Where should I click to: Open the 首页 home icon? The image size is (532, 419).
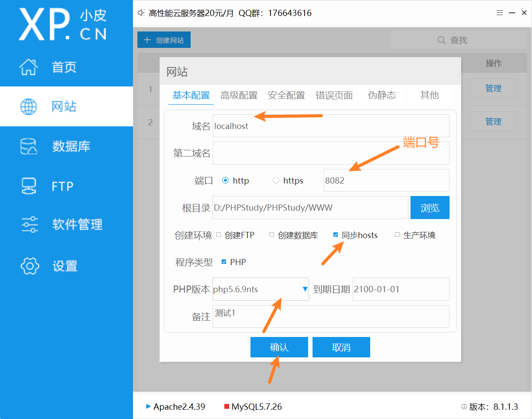[x=29, y=67]
